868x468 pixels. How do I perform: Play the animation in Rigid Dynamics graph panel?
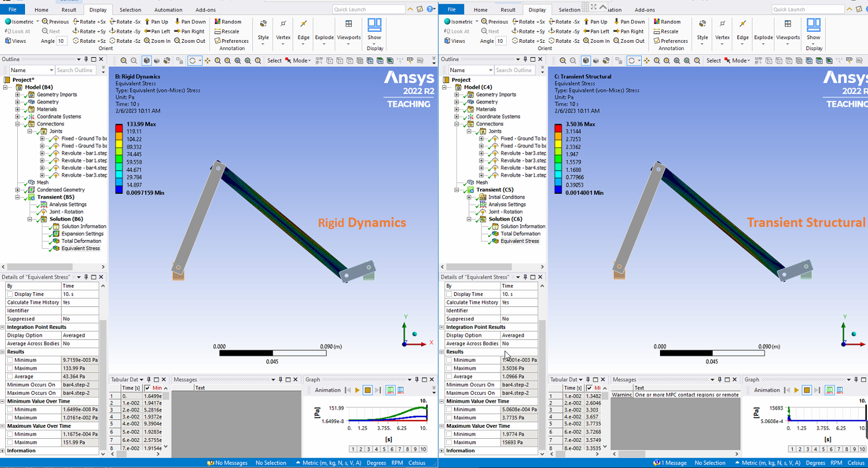[358, 390]
